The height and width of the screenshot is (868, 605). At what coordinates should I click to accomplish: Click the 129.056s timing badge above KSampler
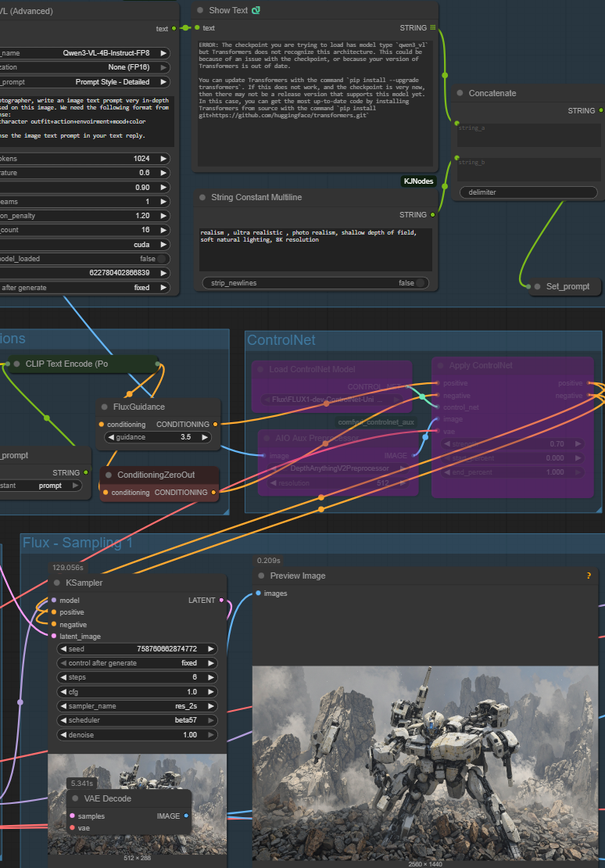click(x=67, y=568)
